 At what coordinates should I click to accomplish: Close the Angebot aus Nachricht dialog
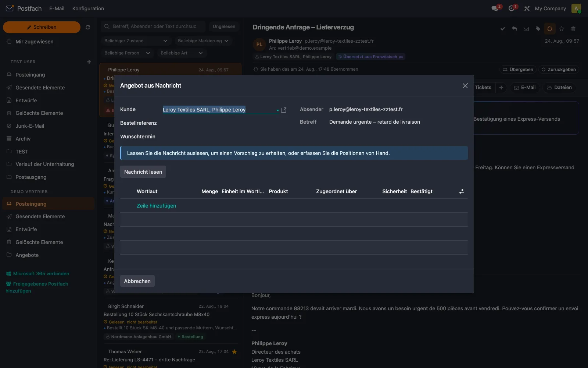[x=465, y=86]
